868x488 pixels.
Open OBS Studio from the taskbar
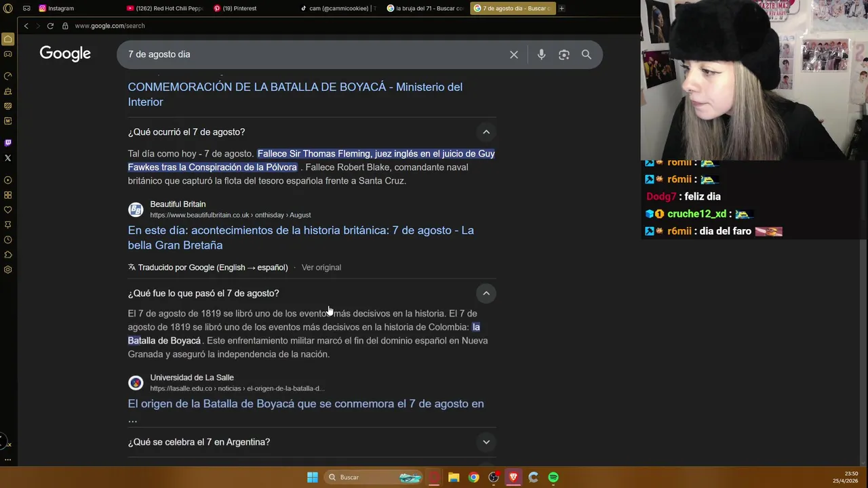click(494, 477)
